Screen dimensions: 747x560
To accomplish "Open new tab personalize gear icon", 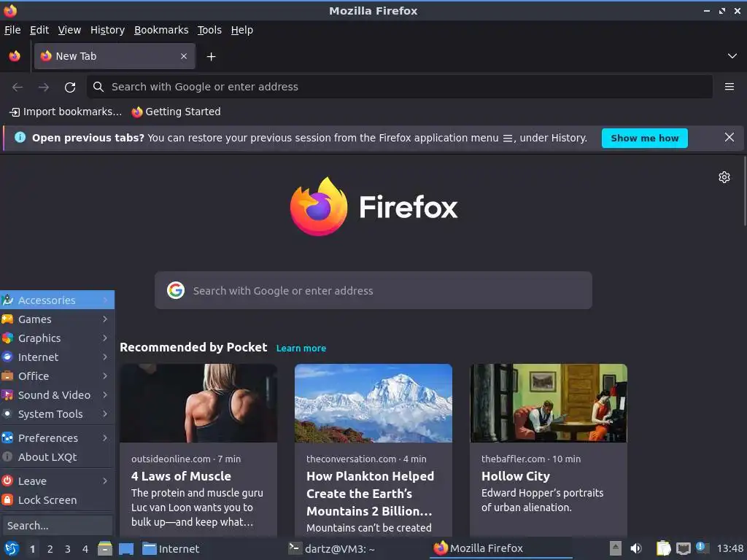I will pyautogui.click(x=724, y=177).
